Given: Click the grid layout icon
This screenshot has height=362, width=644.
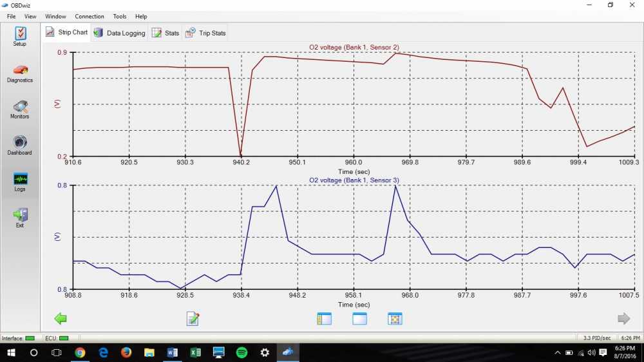Looking at the screenshot, I should point(395,318).
